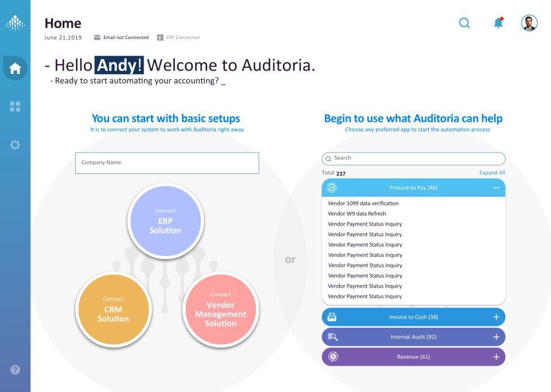
Task: Expand the Invoice to Cash section
Action: (495, 317)
